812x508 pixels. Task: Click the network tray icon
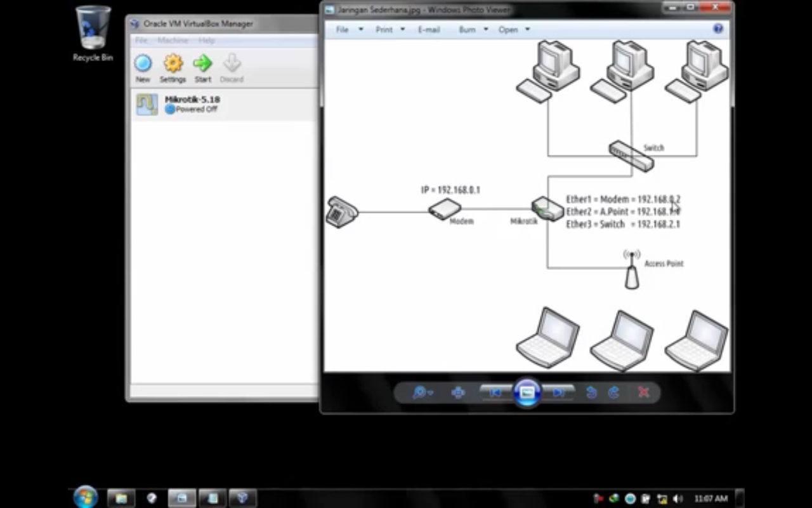662,499
